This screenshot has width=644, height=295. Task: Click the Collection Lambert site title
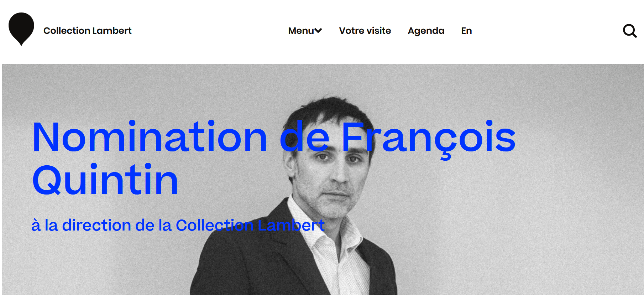pos(88,31)
